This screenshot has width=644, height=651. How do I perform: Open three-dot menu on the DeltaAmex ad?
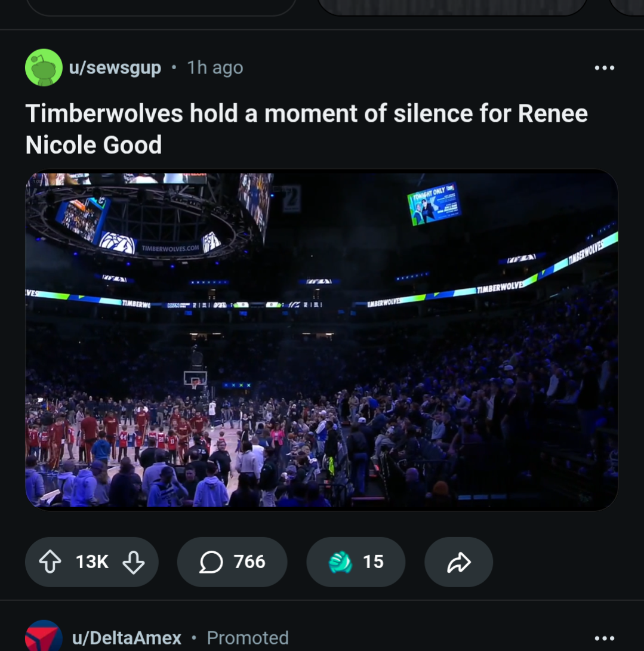click(604, 638)
